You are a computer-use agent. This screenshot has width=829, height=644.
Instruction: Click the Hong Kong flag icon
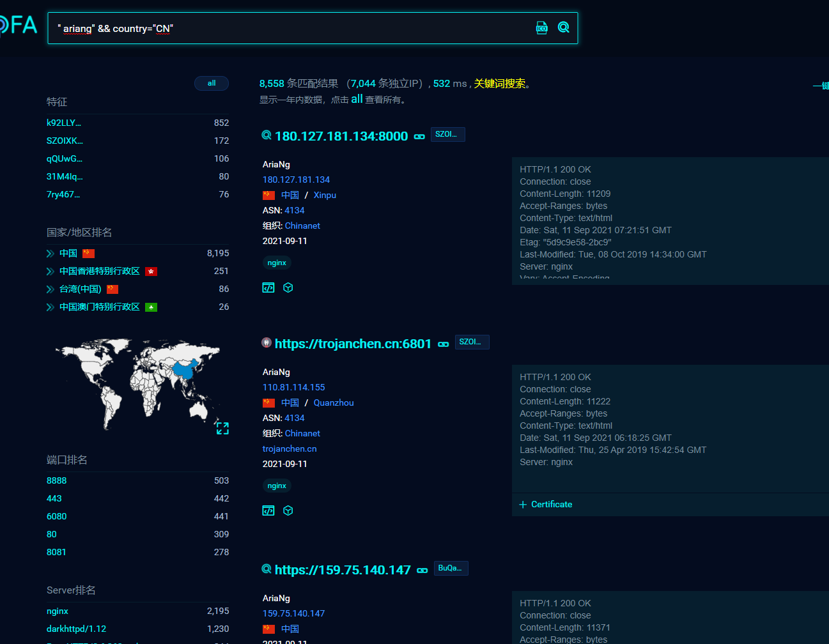tap(151, 272)
